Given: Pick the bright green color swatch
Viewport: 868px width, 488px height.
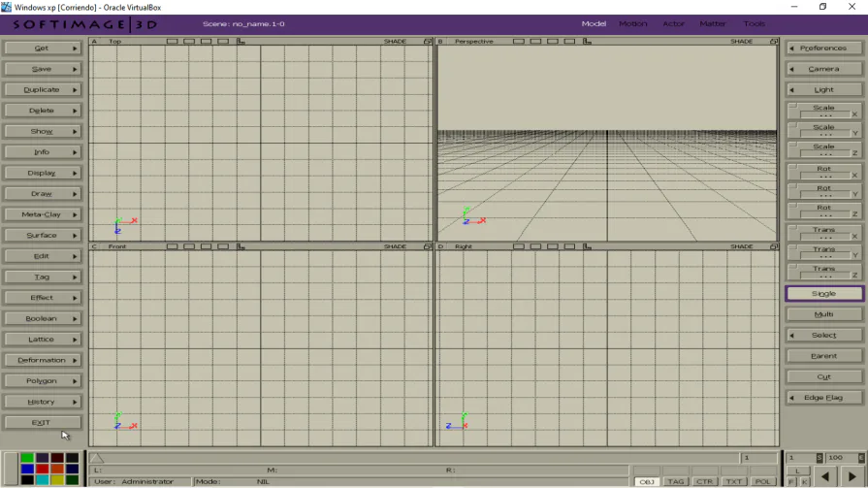Looking at the screenshot, I should pos(27,458).
